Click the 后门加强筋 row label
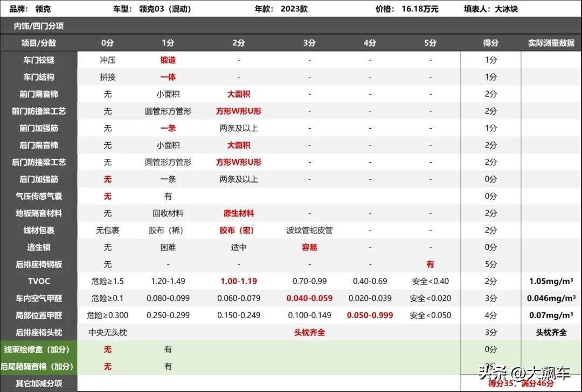 click(x=39, y=179)
